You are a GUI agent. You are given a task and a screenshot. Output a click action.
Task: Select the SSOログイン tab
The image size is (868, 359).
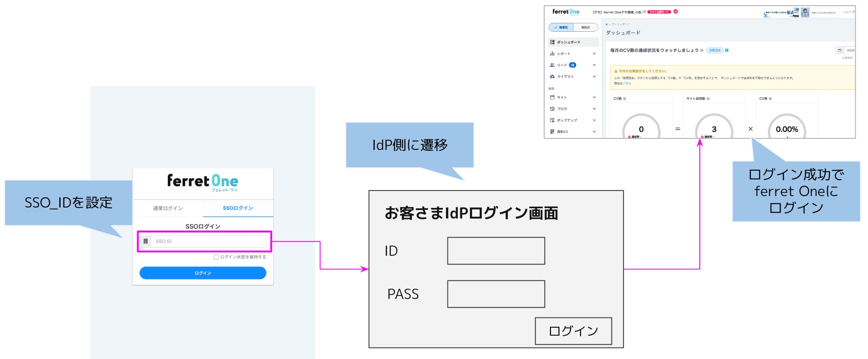tap(238, 208)
